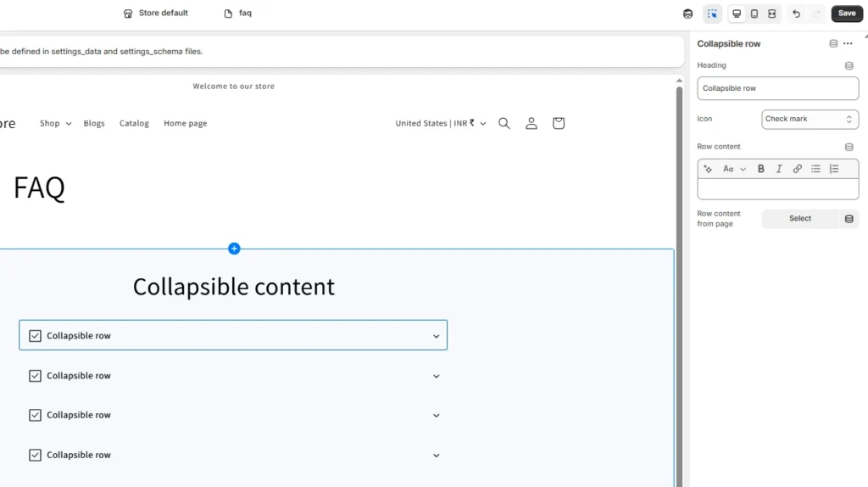
Task: Open the text style Aa dropdown
Action: tap(735, 169)
